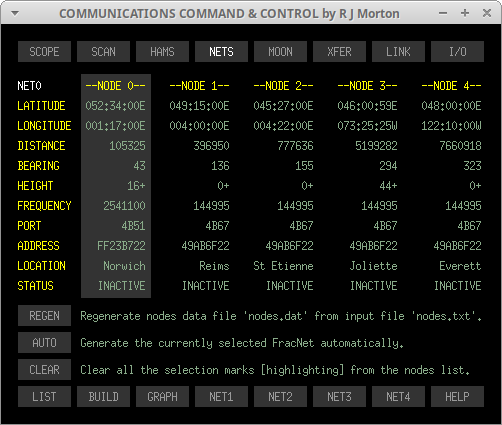Select the NODE 3 column header
The width and height of the screenshot is (502, 425).
(x=367, y=86)
